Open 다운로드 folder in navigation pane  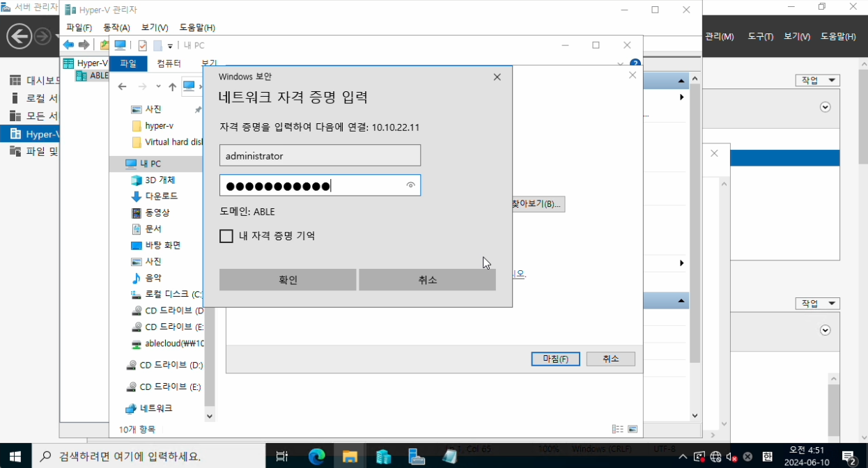[x=154, y=196]
